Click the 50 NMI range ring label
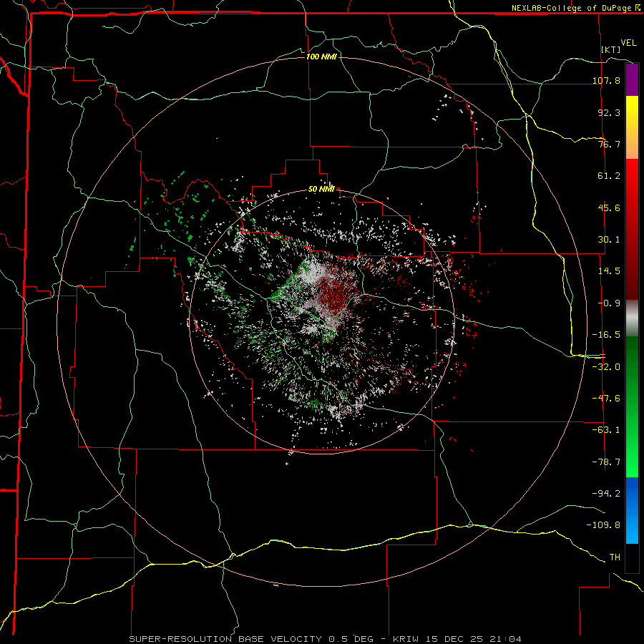The image size is (644, 644). [x=321, y=190]
